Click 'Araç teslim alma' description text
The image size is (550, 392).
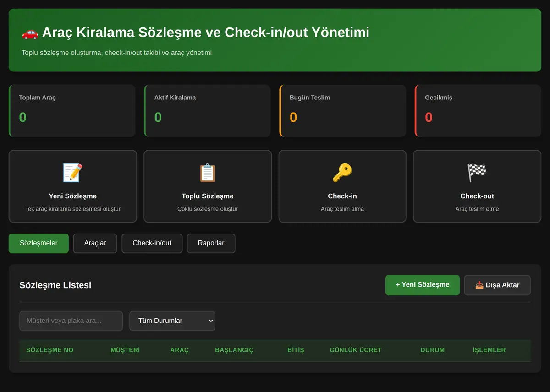coord(342,209)
